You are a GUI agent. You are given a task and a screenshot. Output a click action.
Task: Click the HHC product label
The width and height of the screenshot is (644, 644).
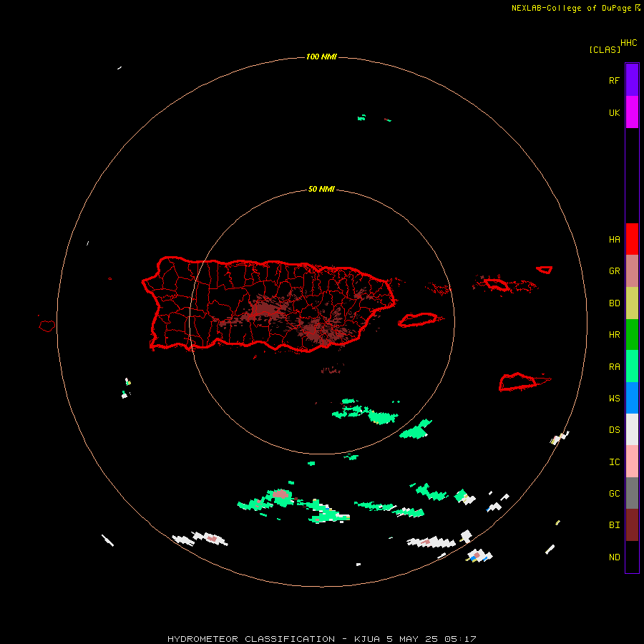point(628,43)
